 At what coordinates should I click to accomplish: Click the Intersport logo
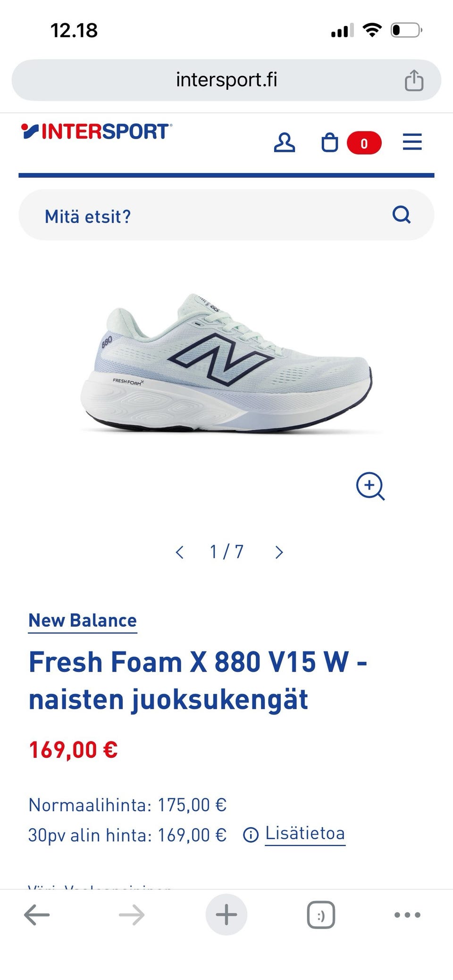[x=97, y=131]
